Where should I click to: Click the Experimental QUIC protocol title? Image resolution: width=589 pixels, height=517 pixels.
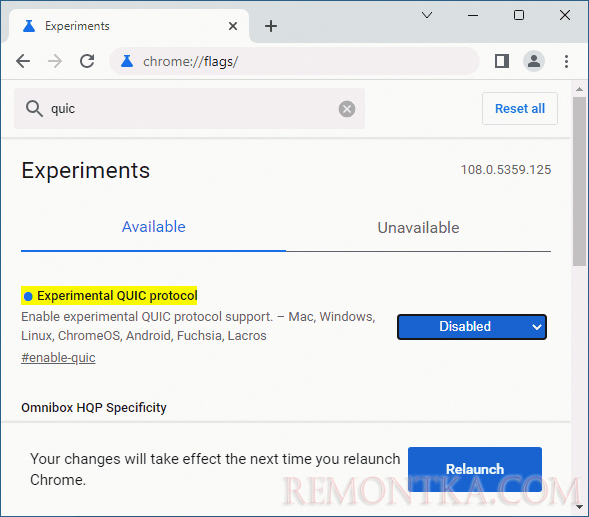117,296
